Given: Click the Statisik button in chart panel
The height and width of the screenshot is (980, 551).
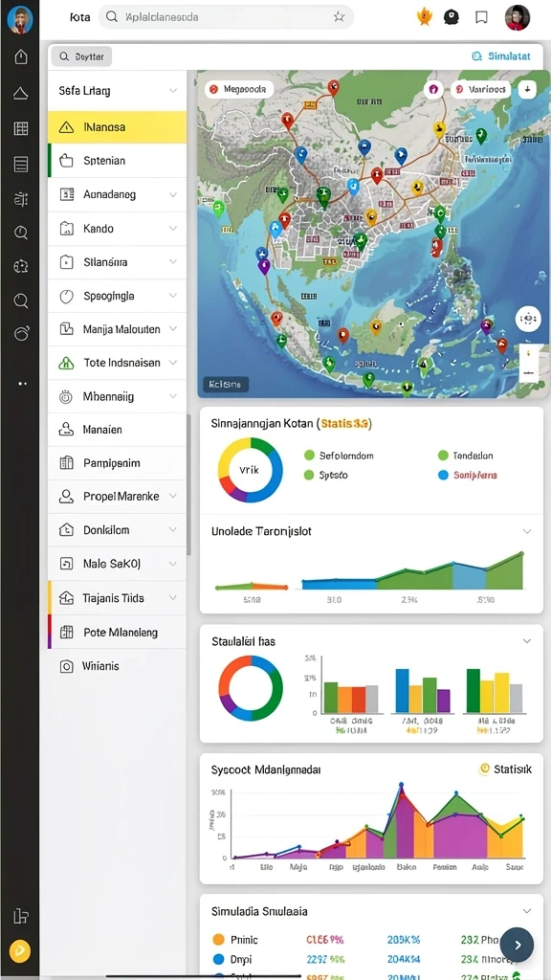Looking at the screenshot, I should coord(505,769).
